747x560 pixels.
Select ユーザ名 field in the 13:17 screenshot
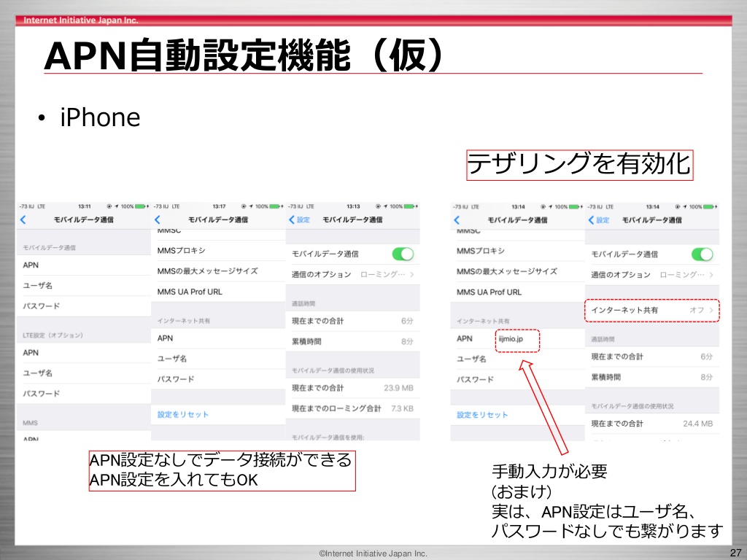218,359
